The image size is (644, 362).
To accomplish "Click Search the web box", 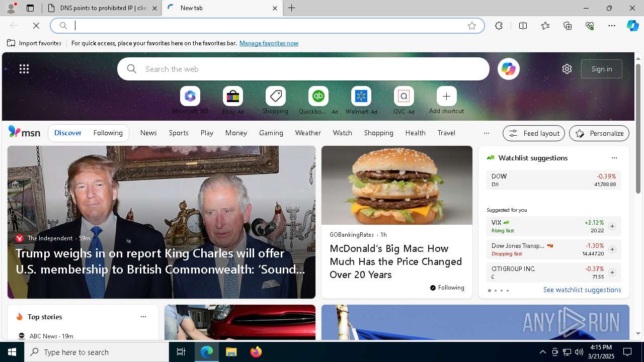I will 303,69.
